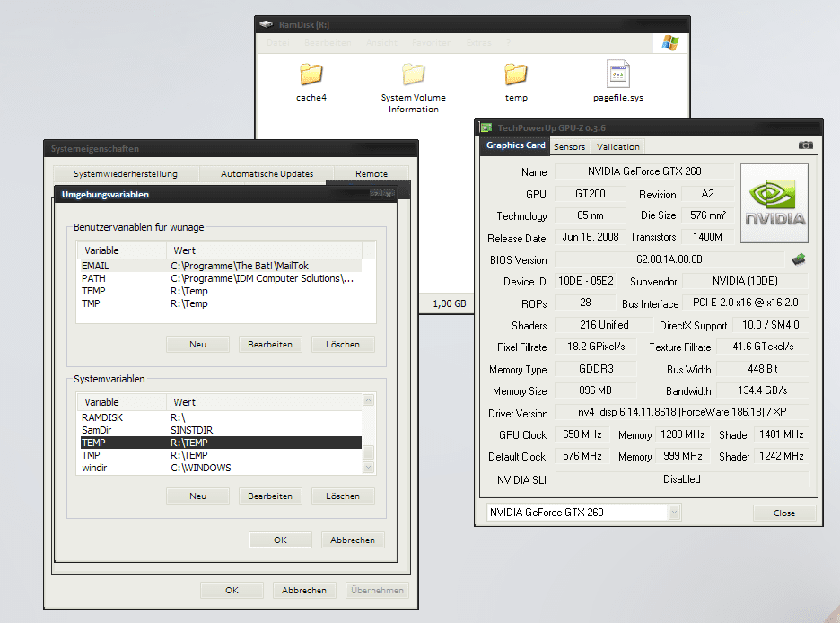Image resolution: width=840 pixels, height=623 pixels.
Task: Click the Bus Interface PCI-E field
Action: (x=745, y=303)
